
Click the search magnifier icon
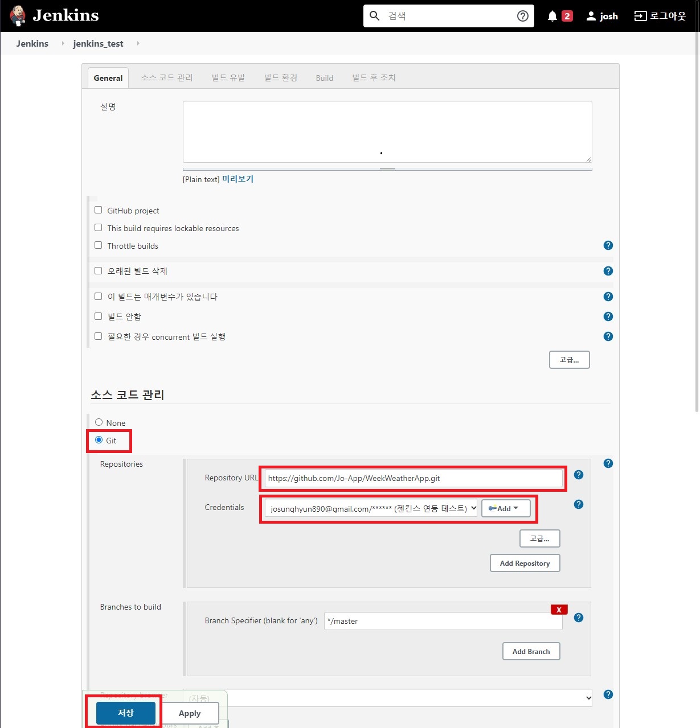374,16
